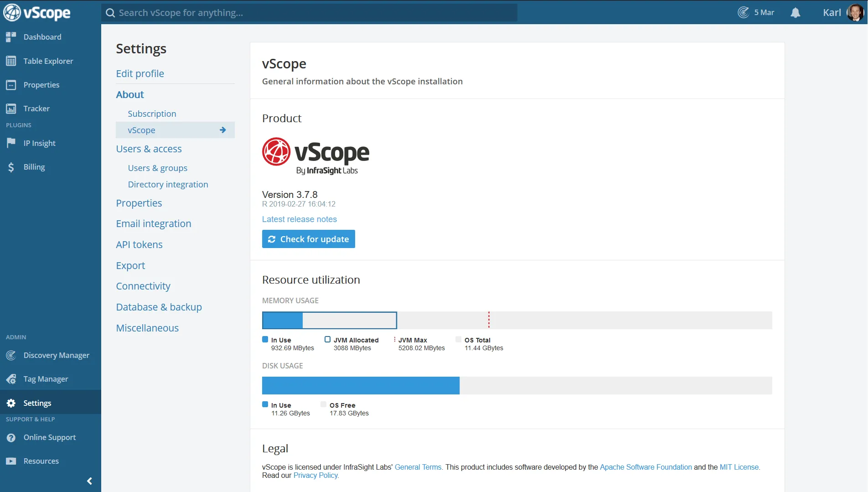The image size is (868, 492).
Task: Click OS Free legend swatch
Action: pos(324,404)
